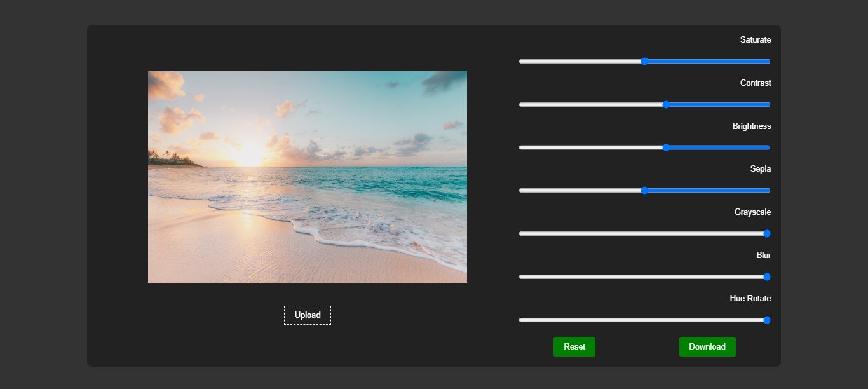
Task: Click the blue portion of Brightness track
Action: tap(718, 147)
